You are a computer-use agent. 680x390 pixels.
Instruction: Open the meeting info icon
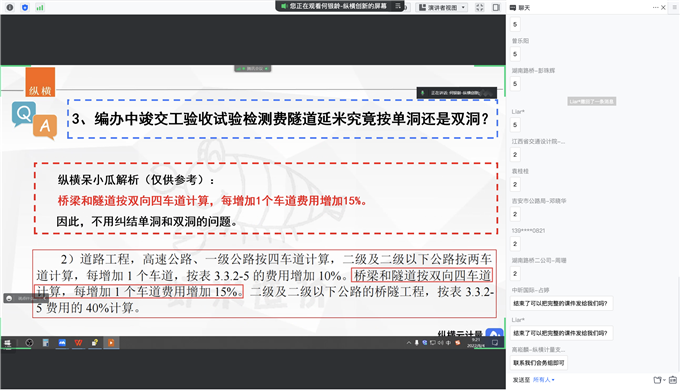pyautogui.click(x=10, y=7)
